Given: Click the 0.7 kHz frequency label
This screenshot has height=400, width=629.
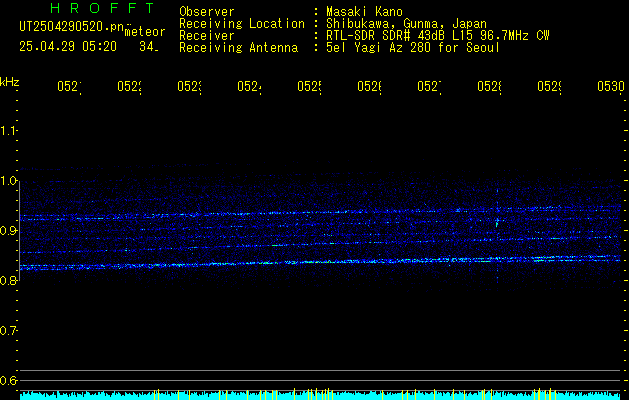Looking at the screenshot, I should point(8,331).
